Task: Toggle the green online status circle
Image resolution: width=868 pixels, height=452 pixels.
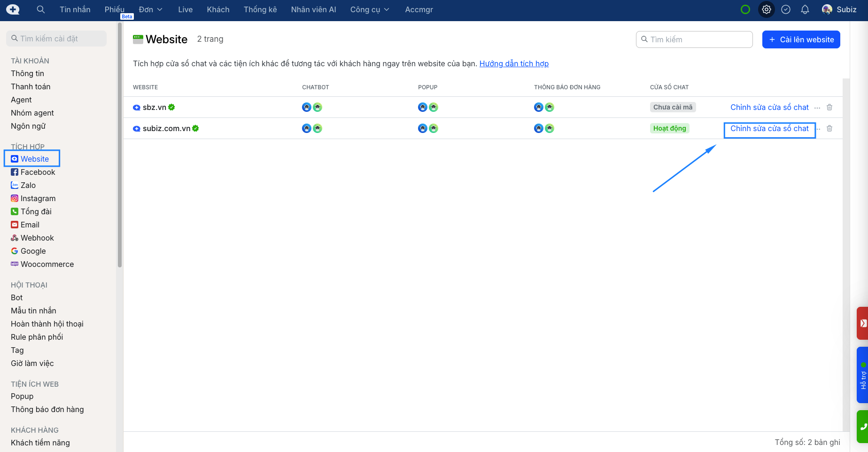Action: point(745,9)
